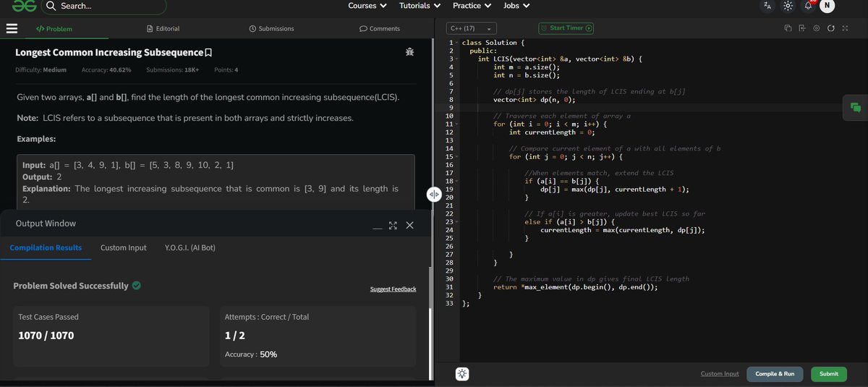Click the 'Submissions: 18K+' label
868x387 pixels.
coord(172,70)
